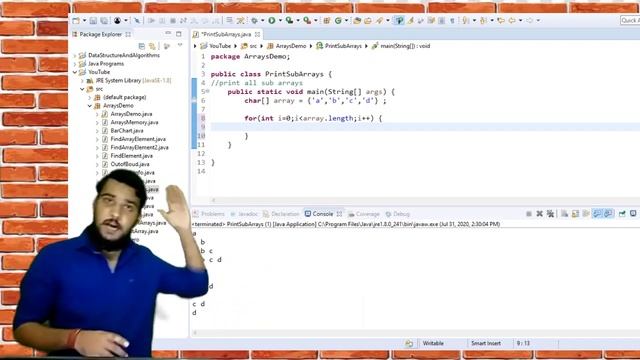
Task: Click the Package Explorer minimize icon
Action: pos(168,34)
